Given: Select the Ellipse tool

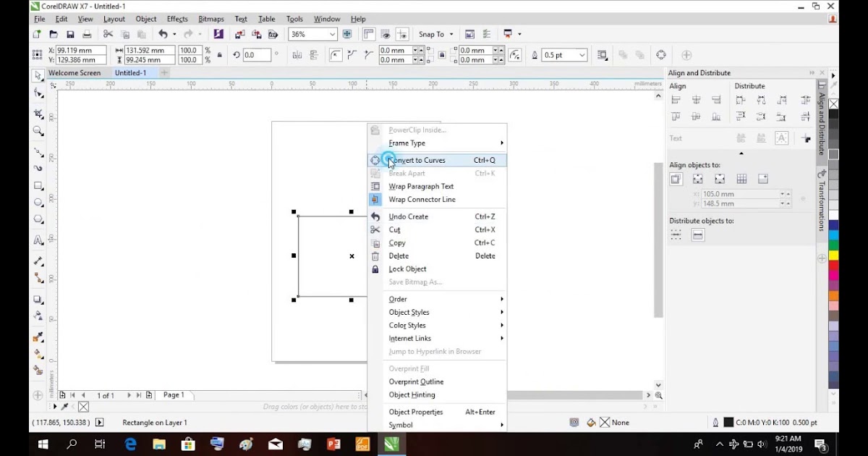Looking at the screenshot, I should point(38,203).
